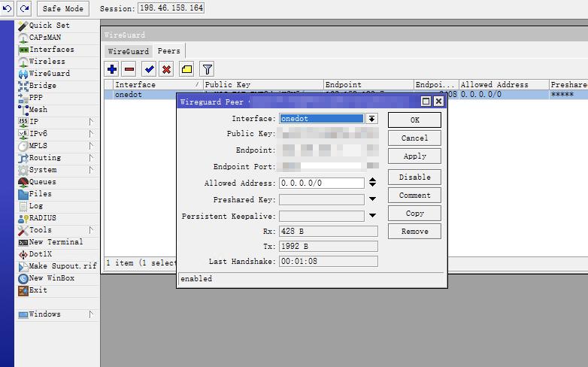Click the blue checkmark Enable icon
The width and height of the screenshot is (588, 367).
pyautogui.click(x=149, y=69)
